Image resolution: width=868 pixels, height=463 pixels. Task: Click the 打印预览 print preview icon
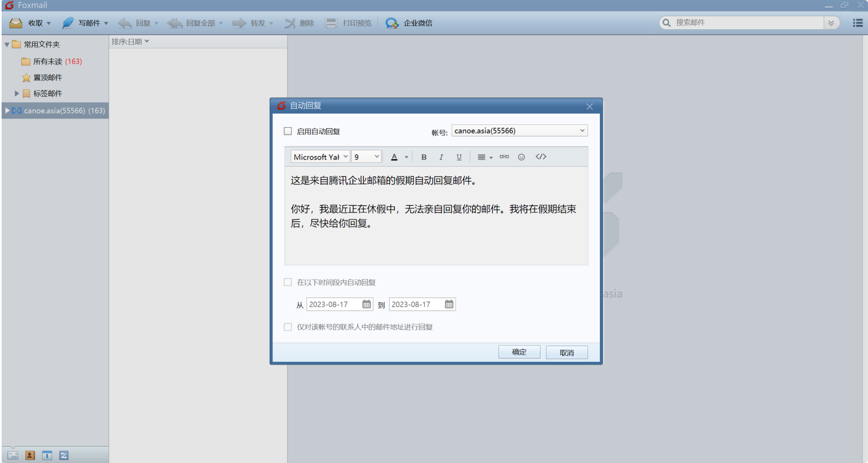pos(331,23)
